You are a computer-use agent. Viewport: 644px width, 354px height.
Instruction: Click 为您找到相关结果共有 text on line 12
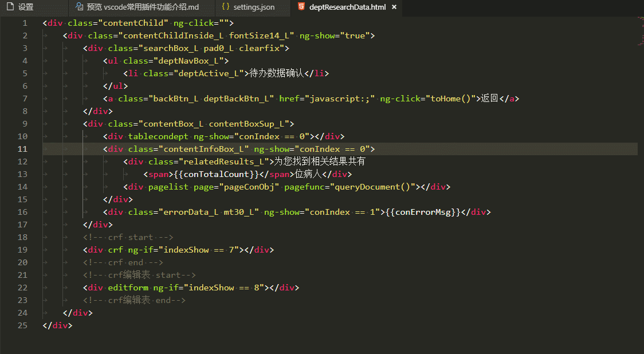point(320,162)
